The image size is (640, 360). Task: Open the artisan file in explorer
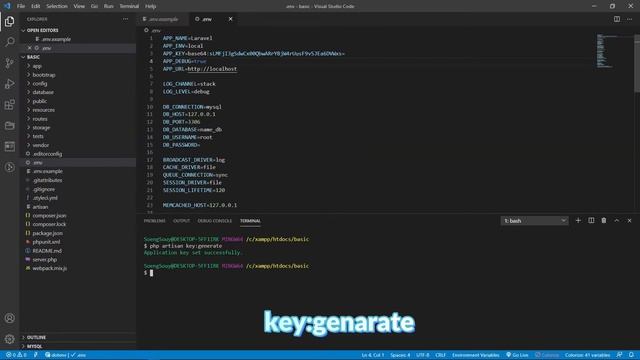[x=40, y=207]
